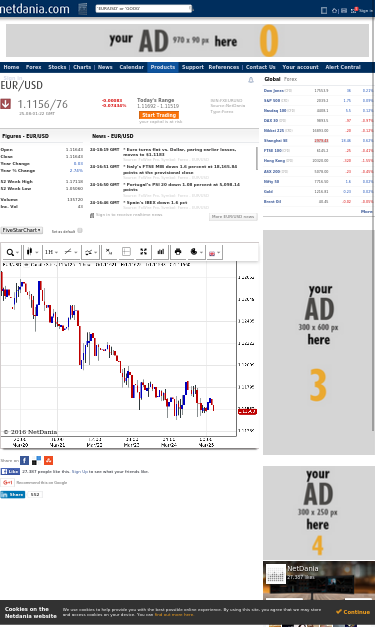Screen dimensions: 375x627
Task: Click the volume bars chart icon
Action: [160, 252]
